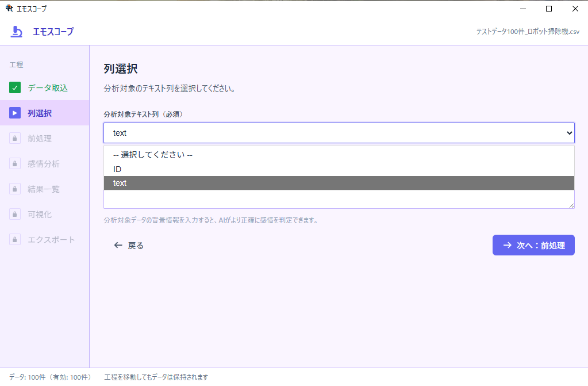This screenshot has height=386, width=588.
Task: Go back with the 戻る button
Action: [x=129, y=245]
